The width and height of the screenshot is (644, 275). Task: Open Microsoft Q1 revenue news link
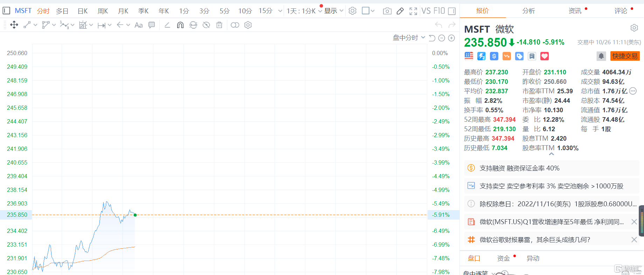coord(552,222)
